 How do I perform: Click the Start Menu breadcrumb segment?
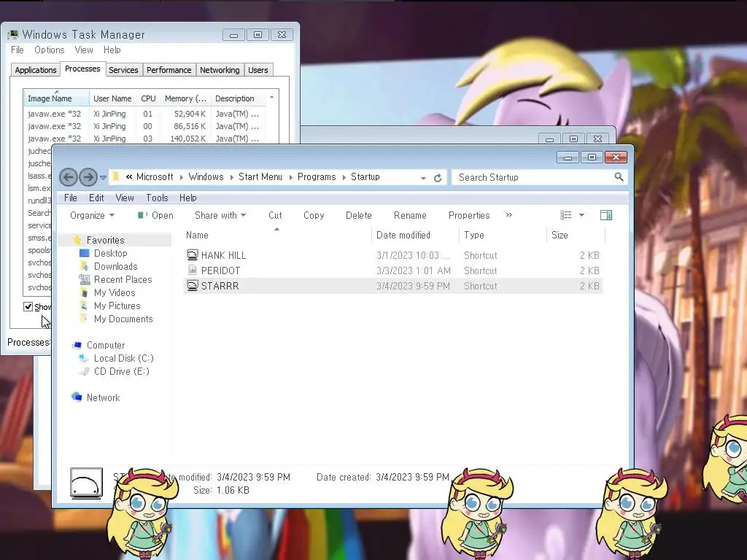coord(260,176)
